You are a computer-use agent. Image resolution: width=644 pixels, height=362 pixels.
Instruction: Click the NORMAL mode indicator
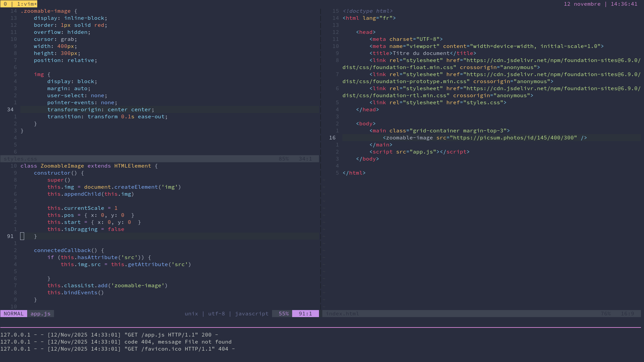point(14,314)
